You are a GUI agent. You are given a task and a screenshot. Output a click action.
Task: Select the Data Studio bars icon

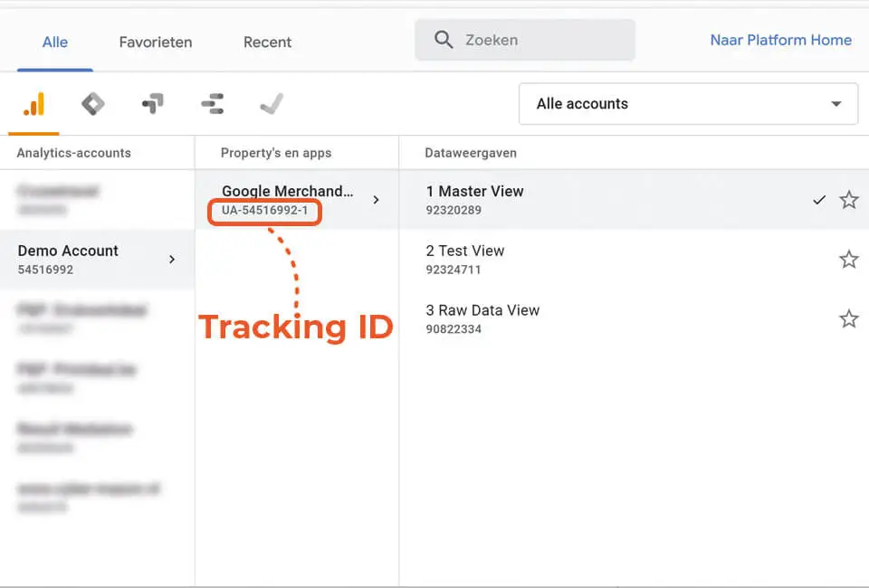point(212,103)
